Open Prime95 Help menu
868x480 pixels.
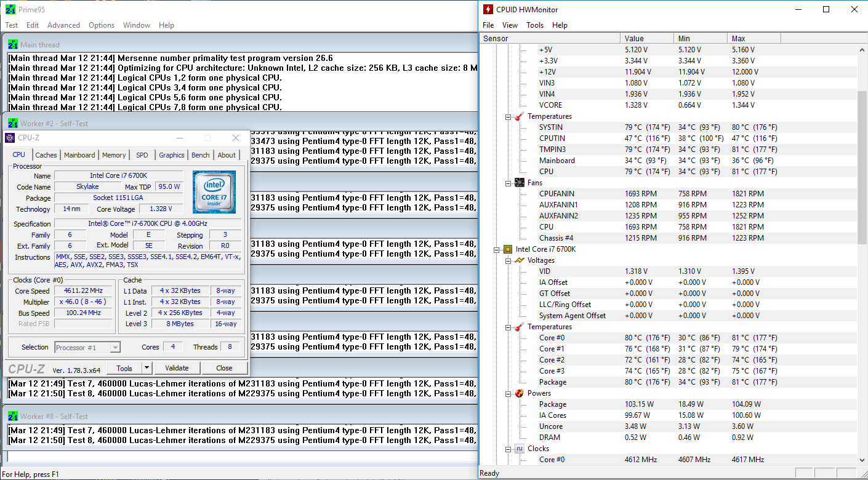166,25
